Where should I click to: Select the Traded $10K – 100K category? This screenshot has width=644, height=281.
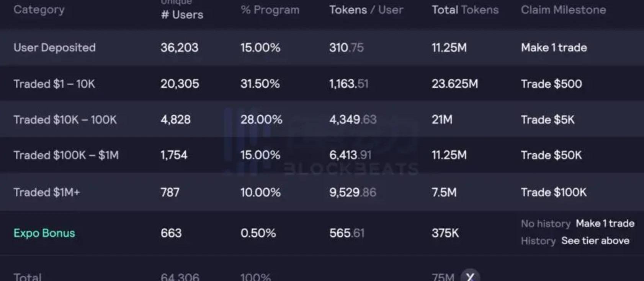click(65, 120)
